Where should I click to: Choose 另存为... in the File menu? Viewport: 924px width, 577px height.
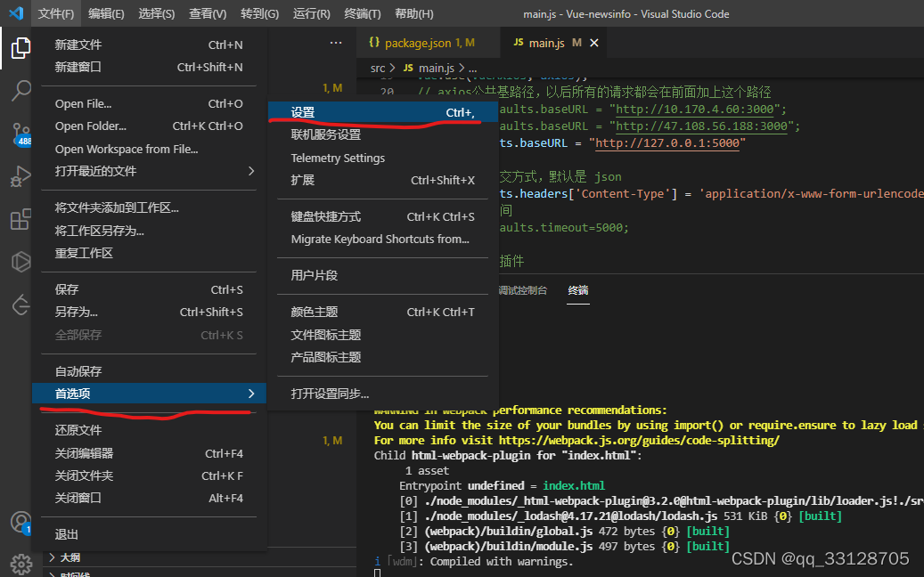pyautogui.click(x=149, y=312)
